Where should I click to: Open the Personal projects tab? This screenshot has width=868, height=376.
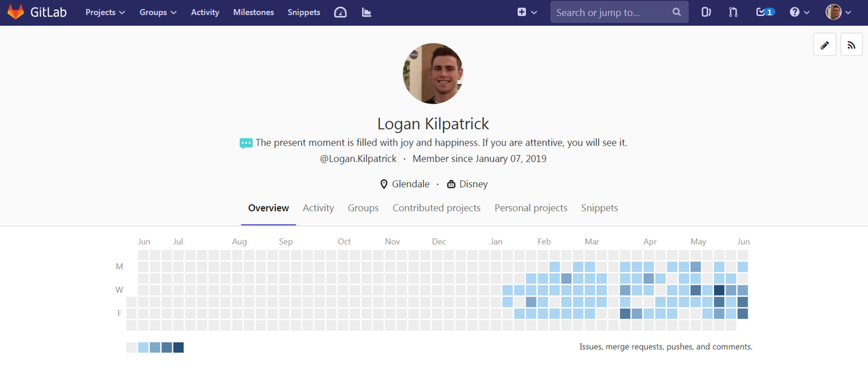coord(531,208)
